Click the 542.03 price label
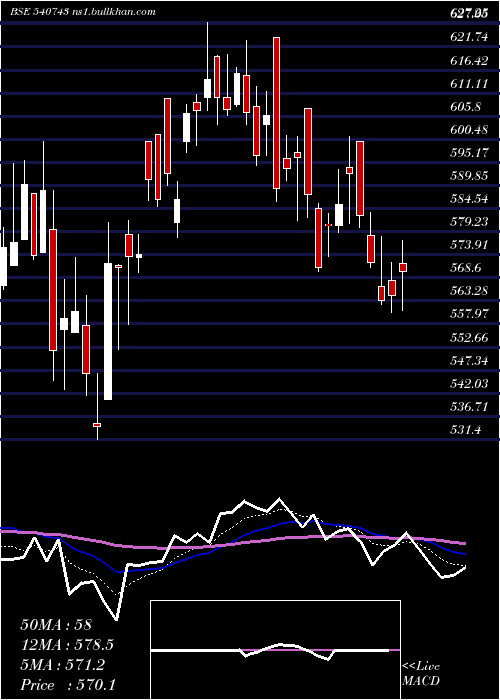 point(469,383)
